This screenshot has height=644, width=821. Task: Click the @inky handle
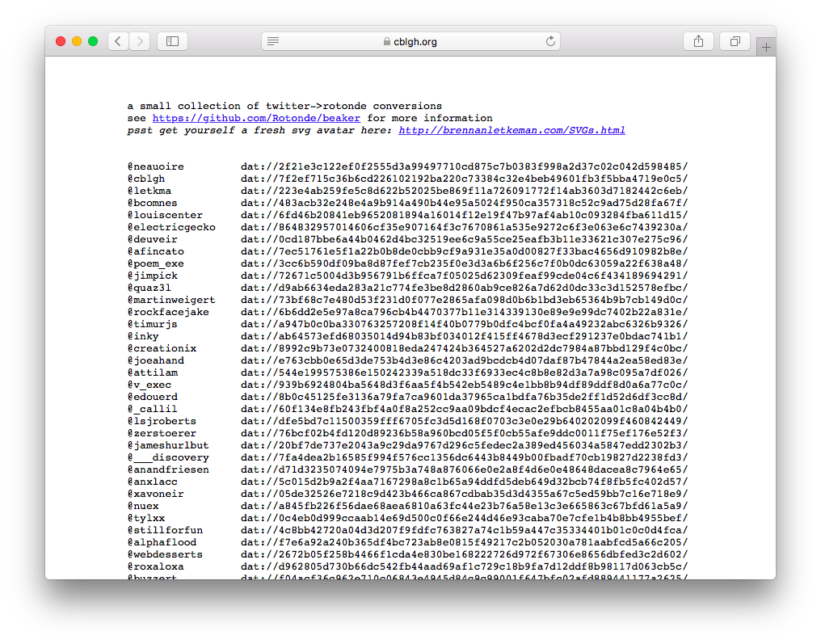tap(143, 336)
